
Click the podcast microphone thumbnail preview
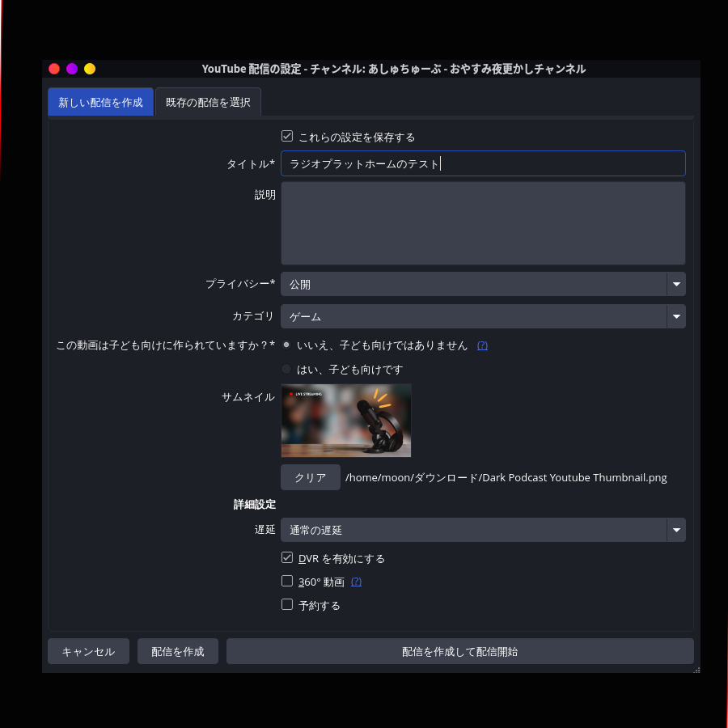[346, 421]
